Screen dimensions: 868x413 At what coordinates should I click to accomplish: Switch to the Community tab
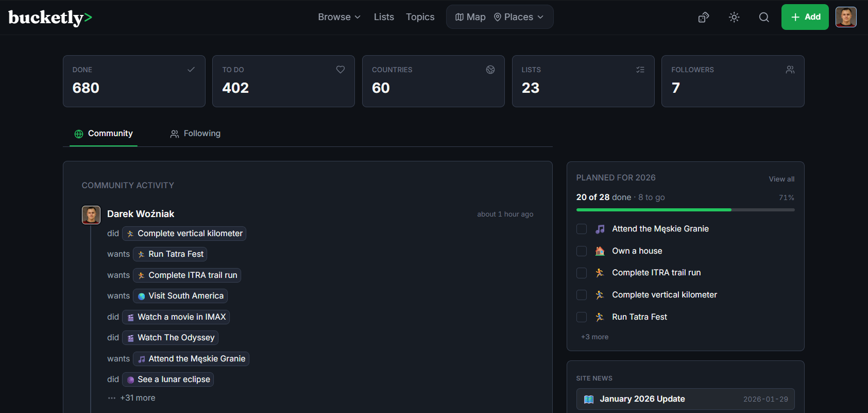click(x=104, y=134)
